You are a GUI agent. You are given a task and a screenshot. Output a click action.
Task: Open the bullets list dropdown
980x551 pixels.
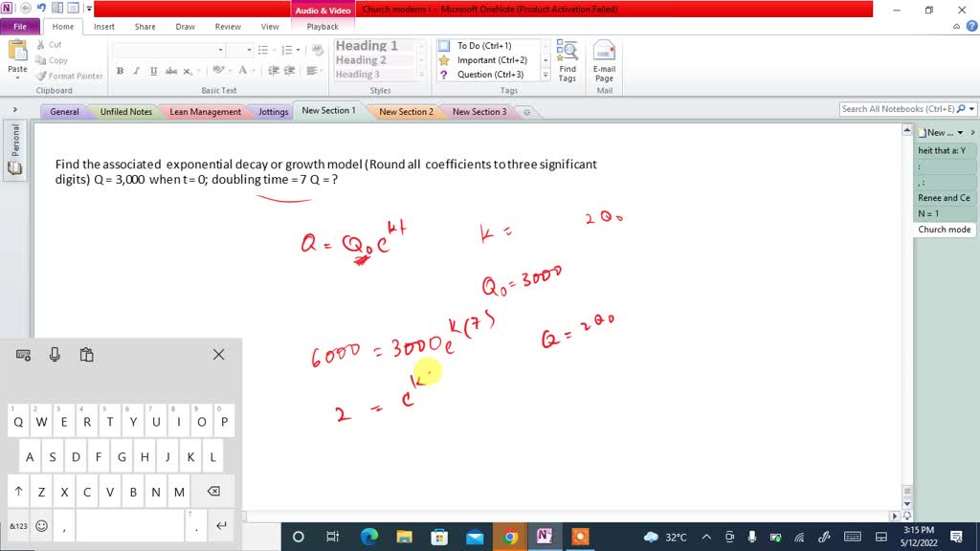pyautogui.click(x=273, y=49)
